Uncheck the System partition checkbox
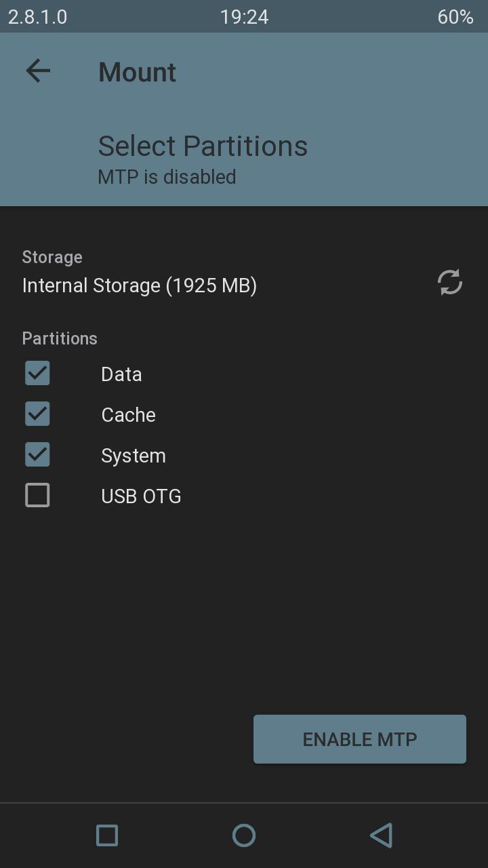Viewport: 488px width, 868px height. (x=37, y=454)
